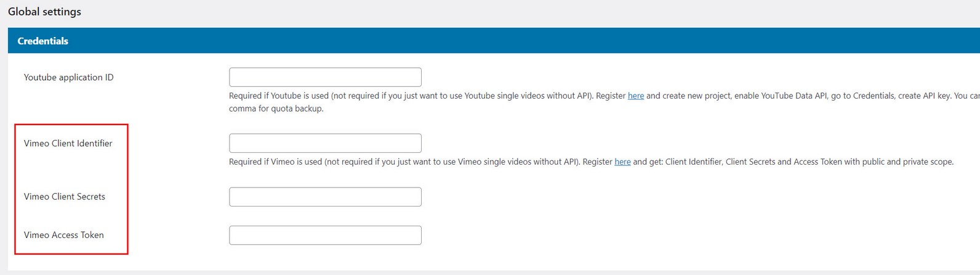Click 'Register' in the Youtube help text
This screenshot has width=980, height=275.
[x=611, y=96]
